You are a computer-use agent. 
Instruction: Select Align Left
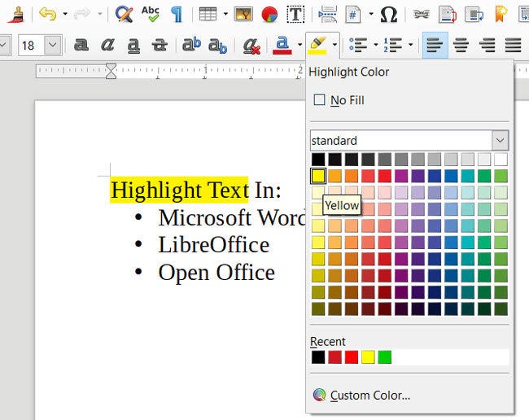[435, 45]
